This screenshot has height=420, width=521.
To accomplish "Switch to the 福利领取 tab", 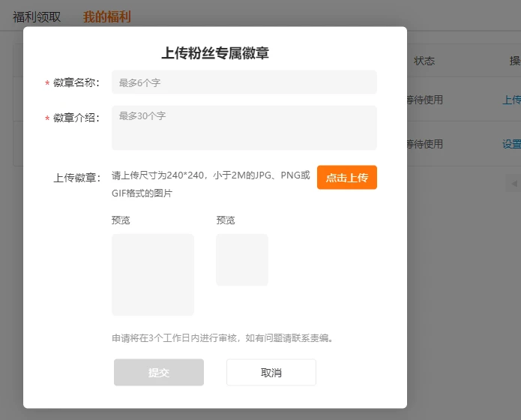I will (37, 16).
